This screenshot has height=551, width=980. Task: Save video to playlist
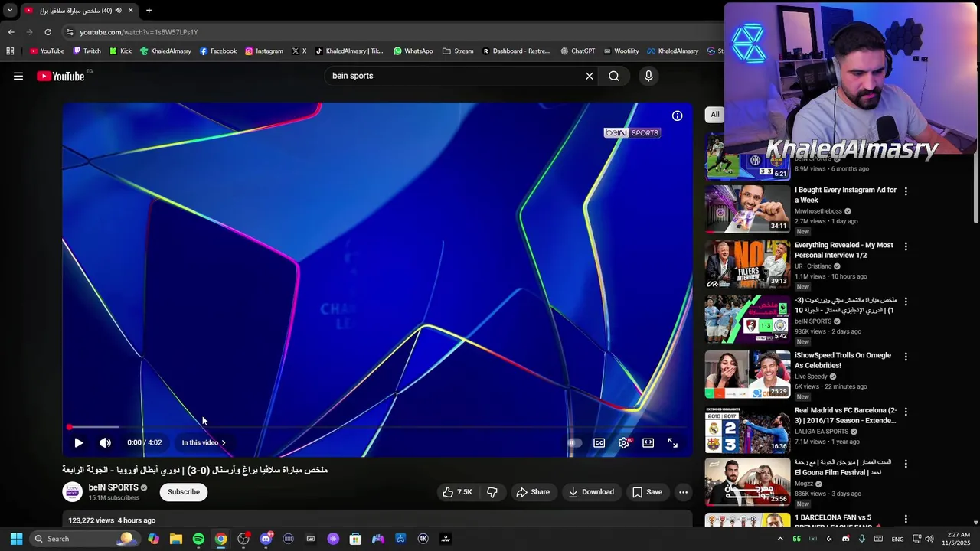click(x=647, y=492)
